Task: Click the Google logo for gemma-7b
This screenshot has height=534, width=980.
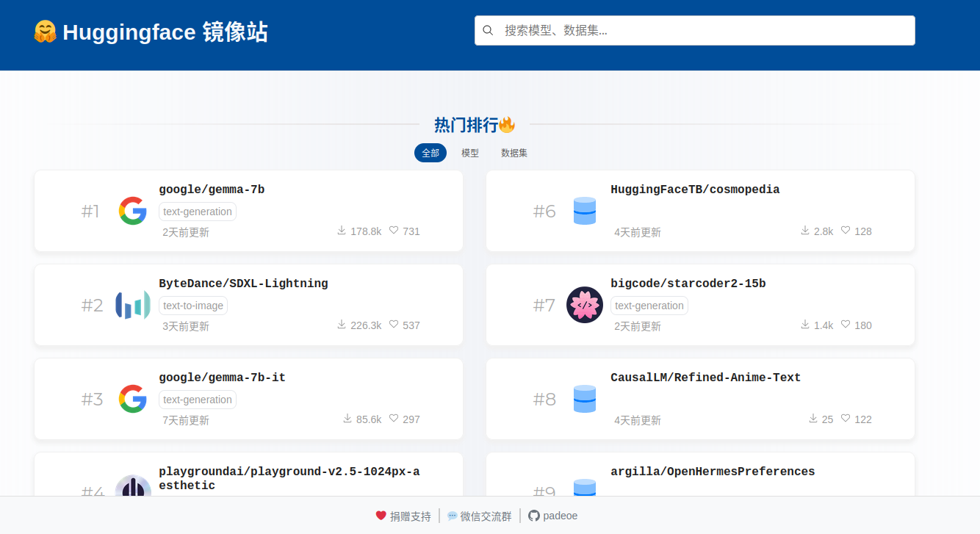Action: [133, 211]
